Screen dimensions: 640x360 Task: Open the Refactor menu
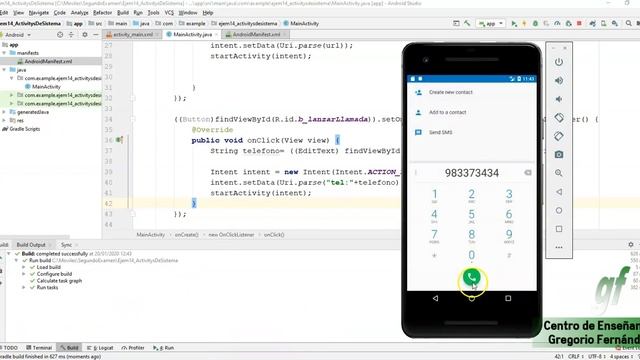click(x=102, y=13)
